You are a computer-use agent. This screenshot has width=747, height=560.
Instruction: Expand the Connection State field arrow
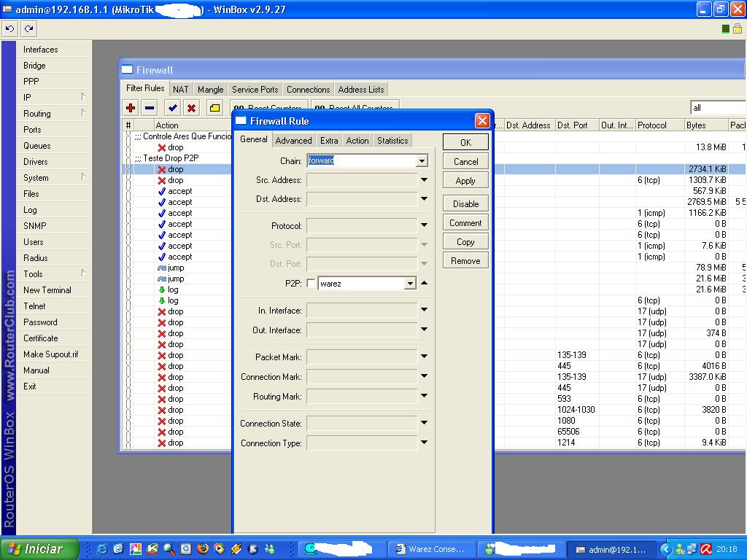pyautogui.click(x=424, y=423)
